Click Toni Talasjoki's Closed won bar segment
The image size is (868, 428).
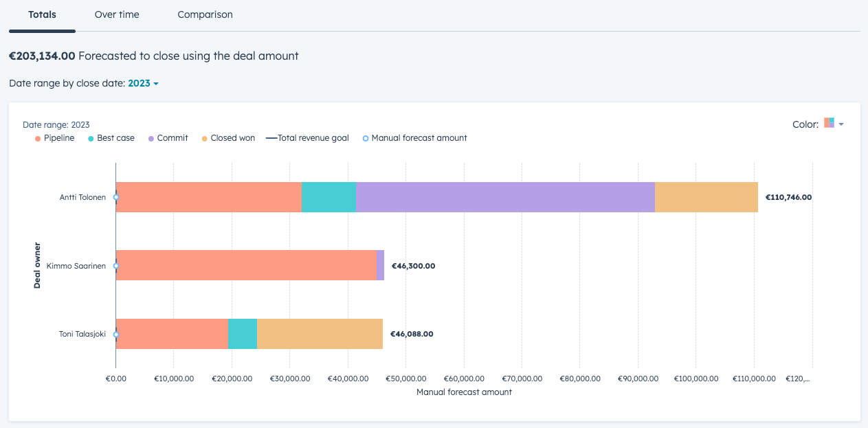pos(320,334)
